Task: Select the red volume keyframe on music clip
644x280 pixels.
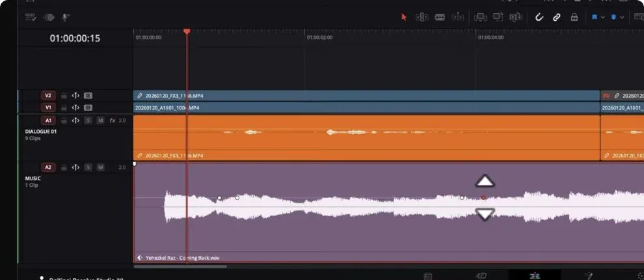Action: tap(483, 198)
